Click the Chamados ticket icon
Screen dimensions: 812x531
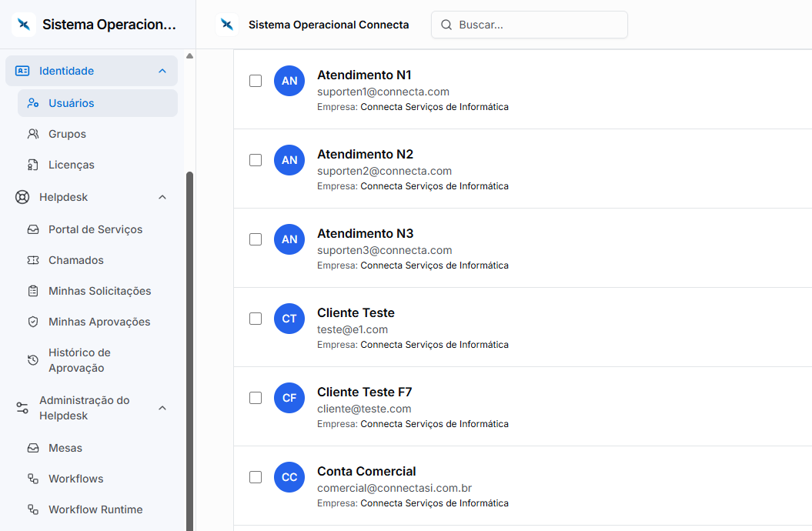coord(33,260)
